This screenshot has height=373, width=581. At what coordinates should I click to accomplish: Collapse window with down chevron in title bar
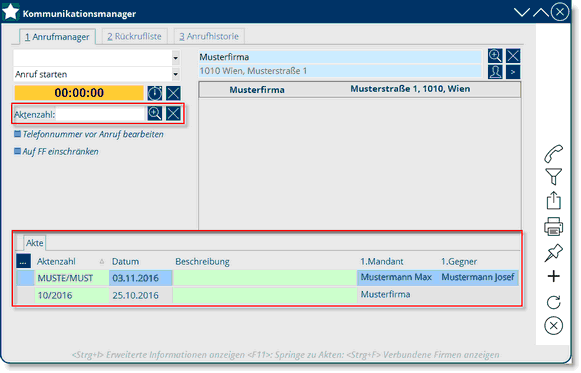[x=522, y=13]
